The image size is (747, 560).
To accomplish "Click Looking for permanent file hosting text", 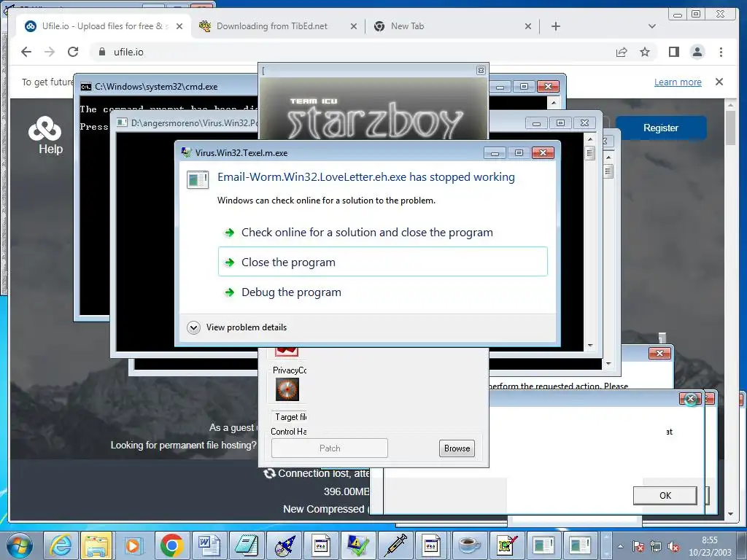I will coord(183,446).
